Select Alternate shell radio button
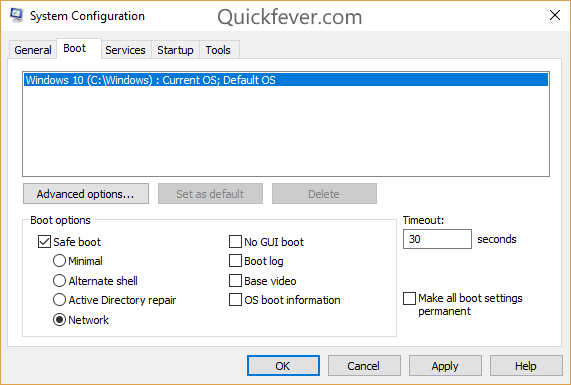Screen dimensions: 571x385 (59, 281)
